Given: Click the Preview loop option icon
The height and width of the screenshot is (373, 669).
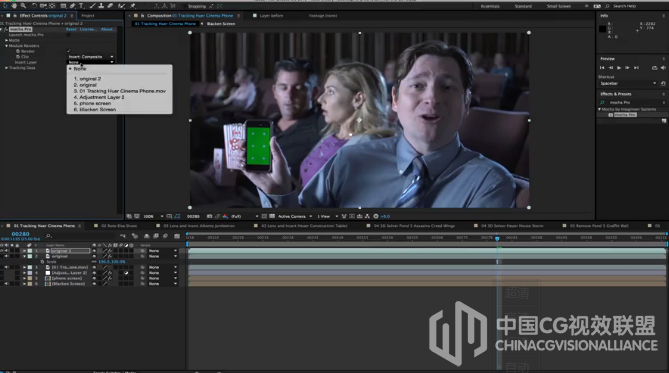Looking at the screenshot, I should coord(654,68).
